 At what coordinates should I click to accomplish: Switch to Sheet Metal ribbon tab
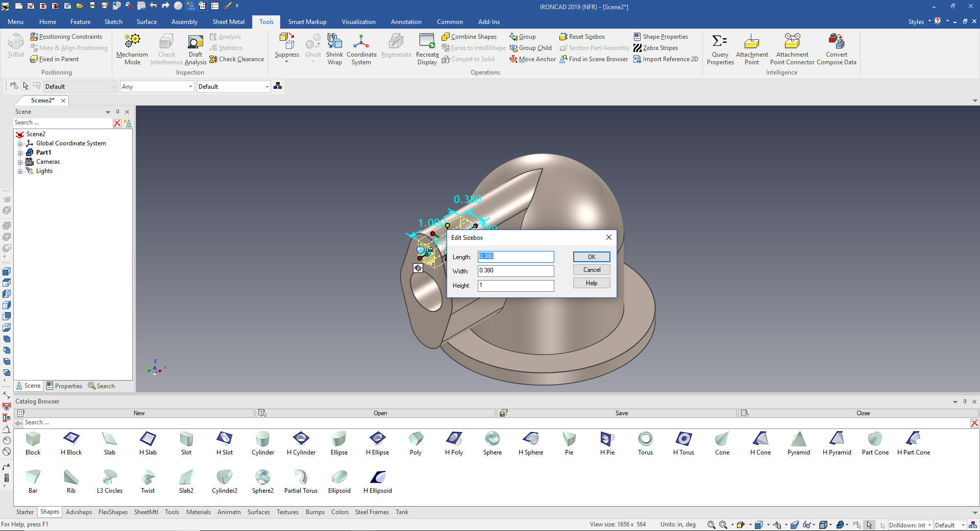228,22
